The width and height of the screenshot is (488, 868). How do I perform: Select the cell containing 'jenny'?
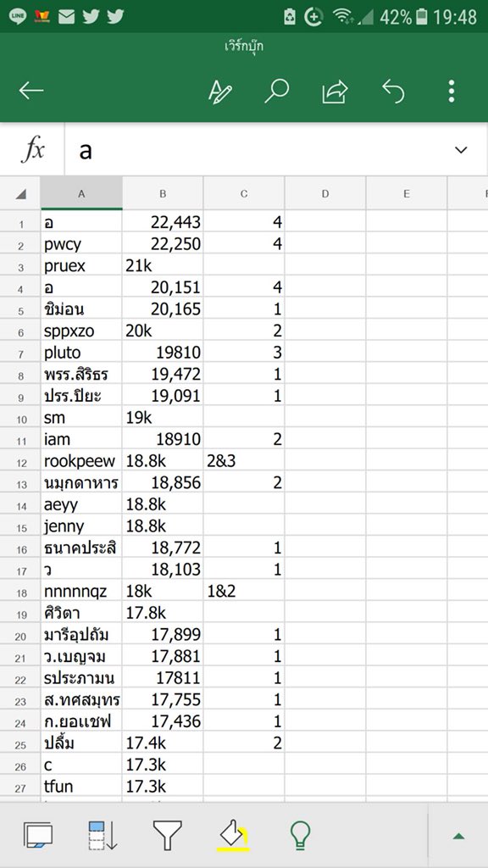81,526
